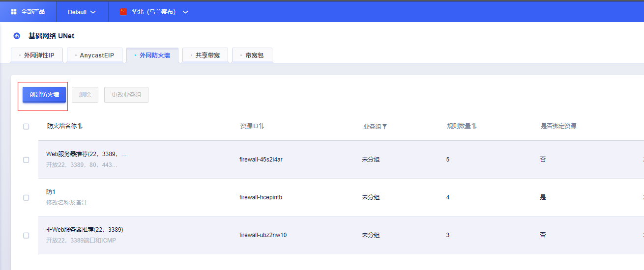Open firewall named 非Web服务器推荐(22，3389)
This screenshot has height=270, width=644.
pyautogui.click(x=85, y=230)
